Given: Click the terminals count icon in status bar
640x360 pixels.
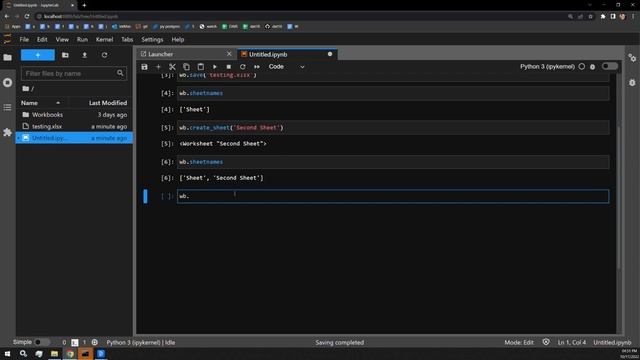Looking at the screenshot, I should pyautogui.click(x=75, y=342).
